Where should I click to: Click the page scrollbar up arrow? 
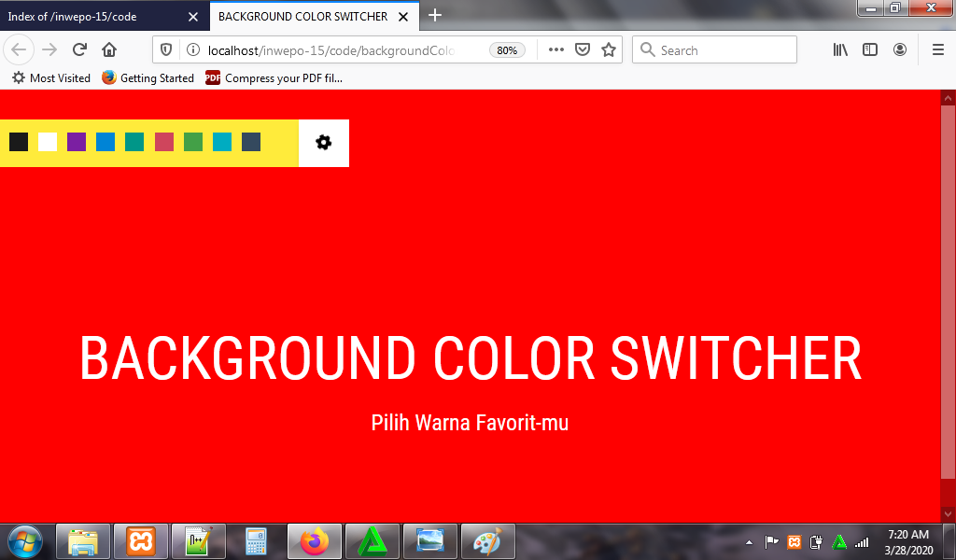[x=949, y=97]
